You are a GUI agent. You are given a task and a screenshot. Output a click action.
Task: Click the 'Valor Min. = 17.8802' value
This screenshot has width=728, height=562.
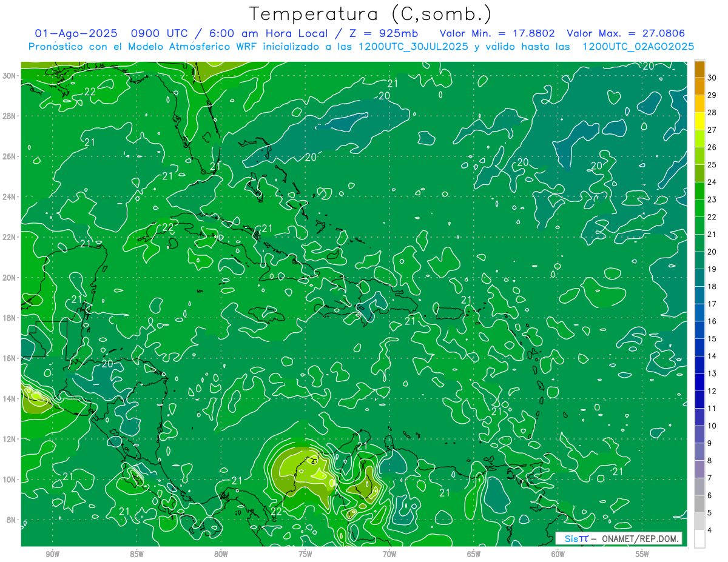[497, 34]
